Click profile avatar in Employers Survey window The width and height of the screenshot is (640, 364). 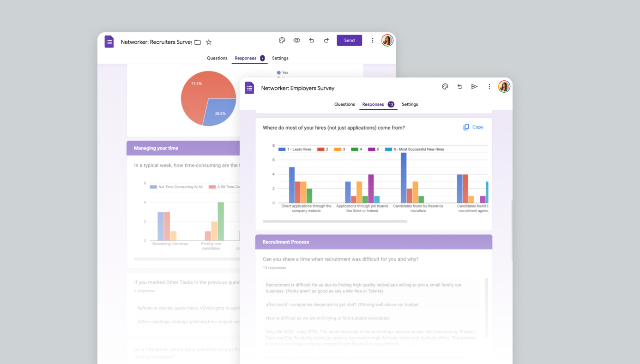[504, 87]
